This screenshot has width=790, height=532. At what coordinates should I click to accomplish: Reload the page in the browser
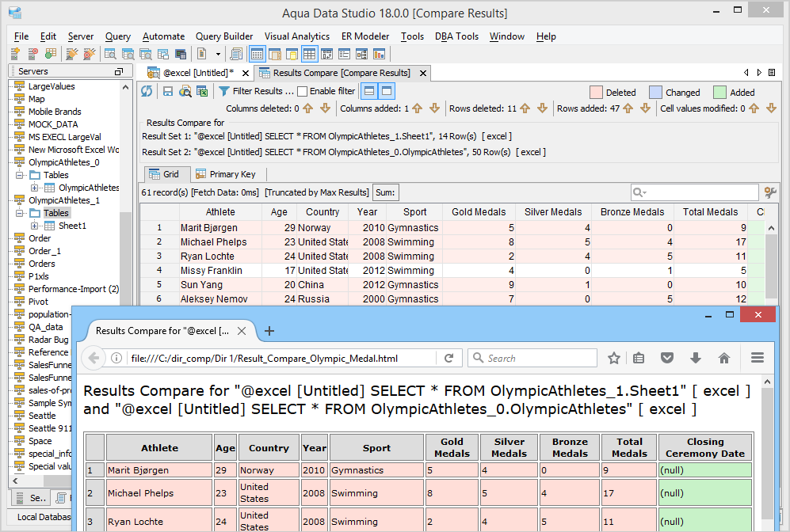(x=448, y=358)
